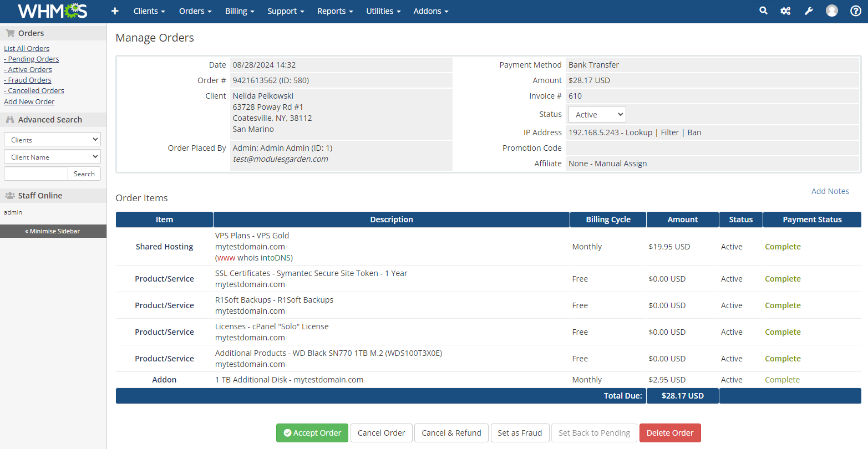The height and width of the screenshot is (449, 868).
Task: Change the order Status dropdown from Active
Action: point(597,114)
